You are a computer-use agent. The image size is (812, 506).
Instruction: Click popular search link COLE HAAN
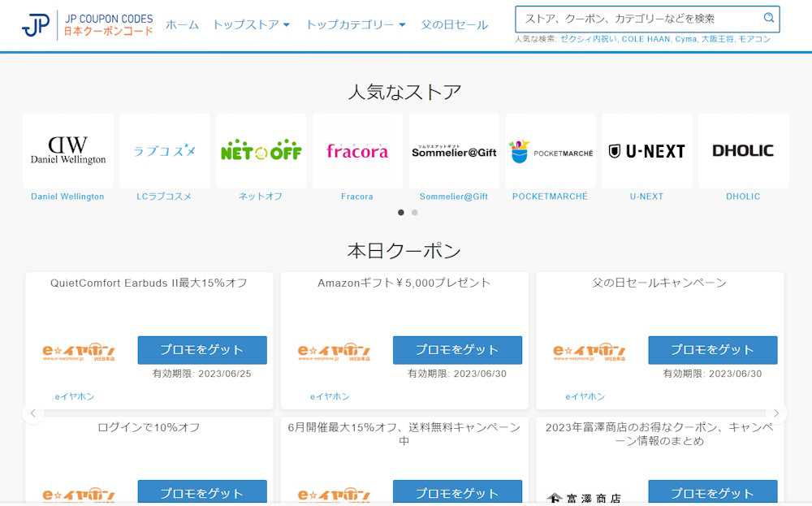tap(646, 39)
